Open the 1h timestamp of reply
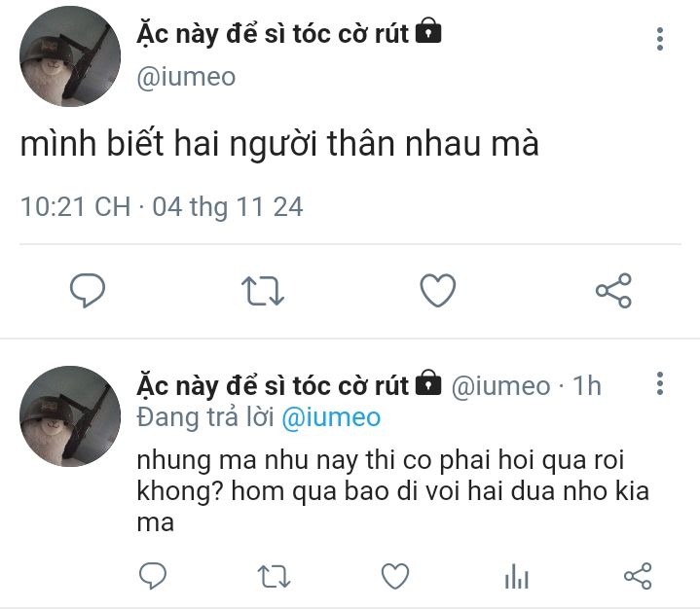Screen dimensions: 700x610 (x=587, y=385)
